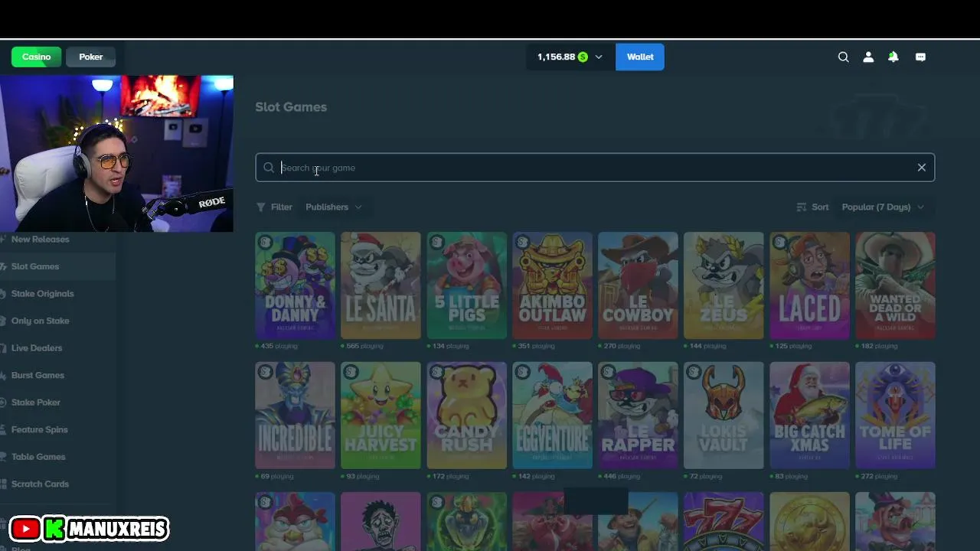The image size is (980, 551).
Task: Open the 5 Little Pigs slot
Action: coord(466,285)
